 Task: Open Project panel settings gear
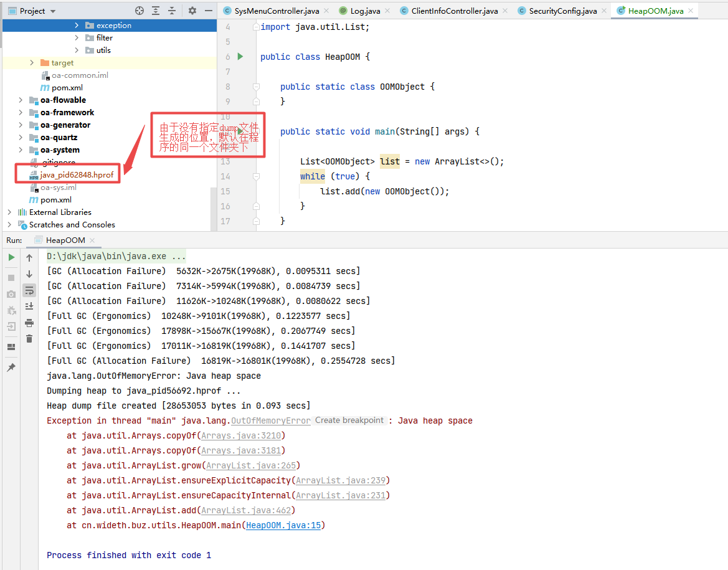coord(192,11)
